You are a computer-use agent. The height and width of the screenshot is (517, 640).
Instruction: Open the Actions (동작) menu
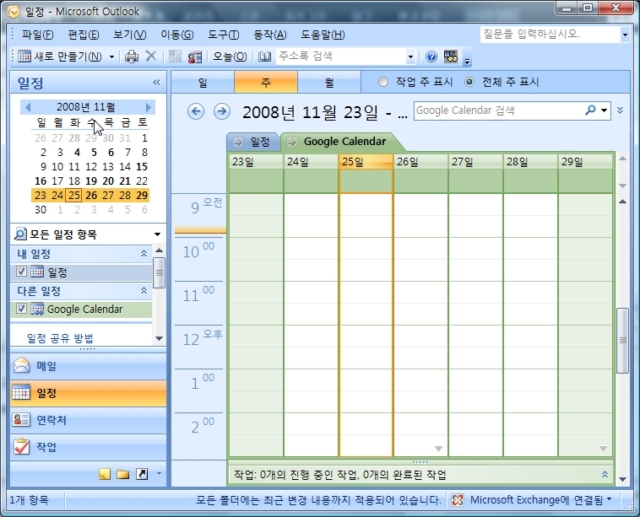click(x=270, y=35)
